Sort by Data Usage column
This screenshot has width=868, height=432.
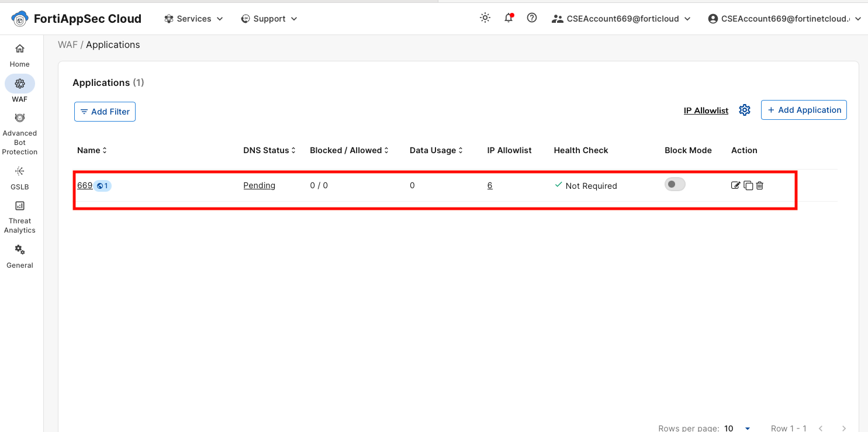coord(436,150)
